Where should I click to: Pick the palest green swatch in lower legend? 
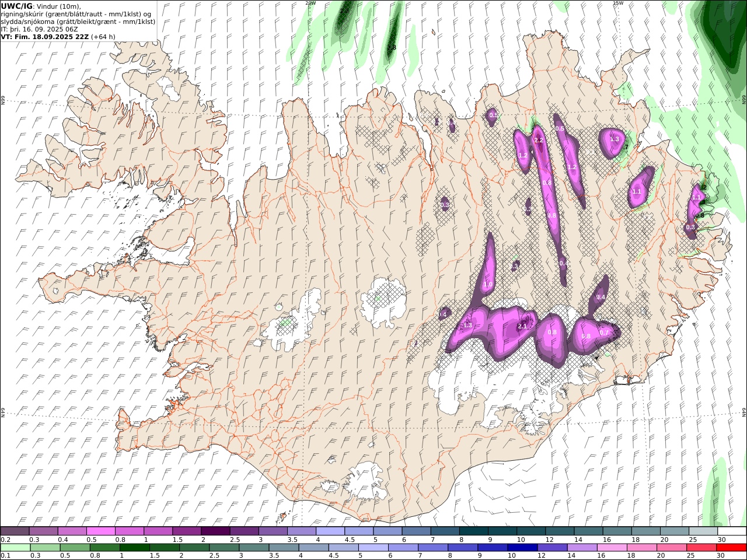coord(15,548)
